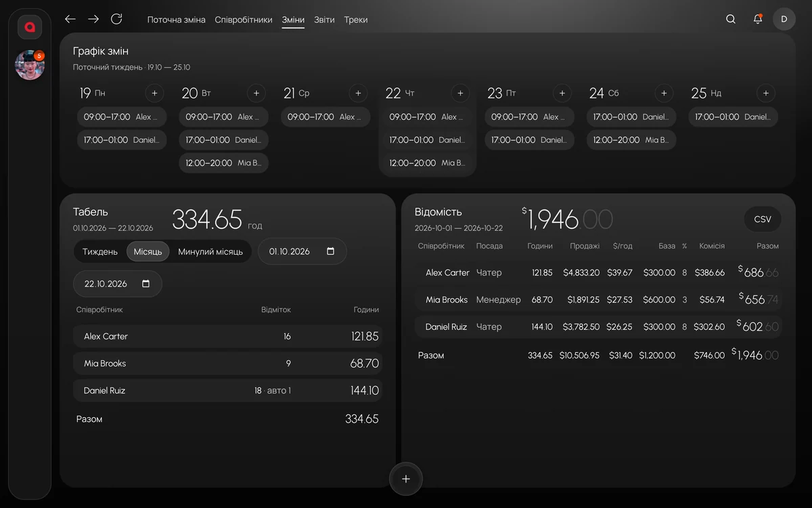812x508 pixels.
Task: Export payroll with CSV button
Action: [x=763, y=219]
